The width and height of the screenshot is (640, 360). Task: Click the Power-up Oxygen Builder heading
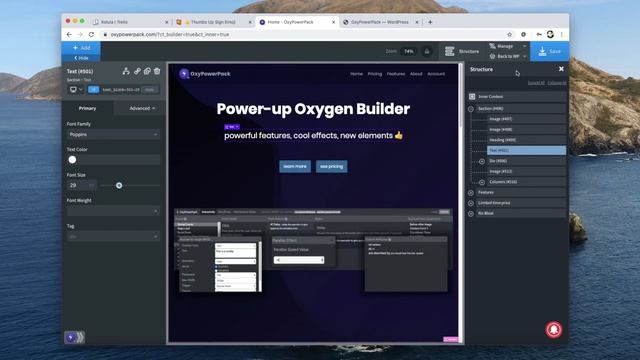[313, 109]
